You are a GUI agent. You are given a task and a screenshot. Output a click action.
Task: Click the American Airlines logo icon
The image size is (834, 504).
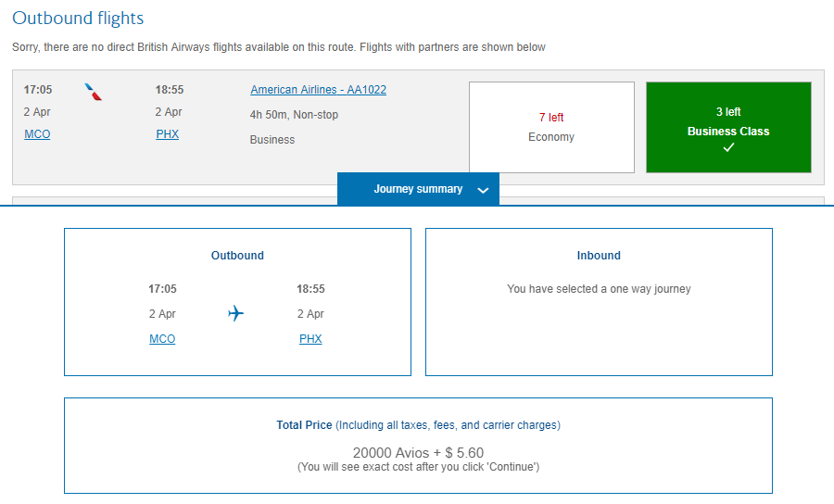point(94,92)
